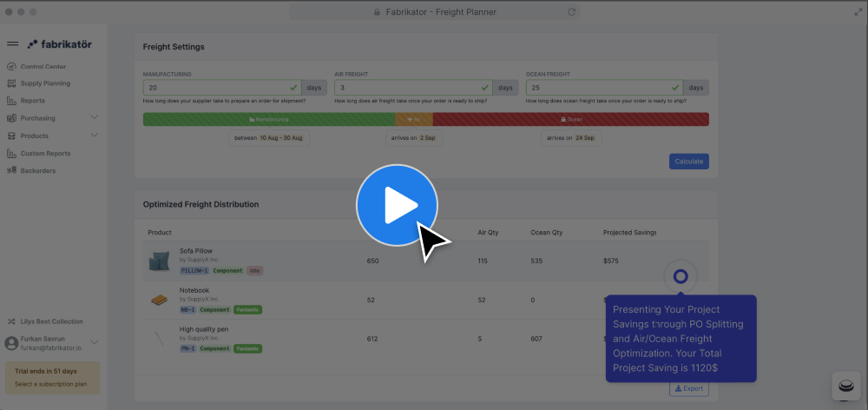Open the fabrikatör logo home
The height and width of the screenshot is (410, 868).
pos(60,43)
